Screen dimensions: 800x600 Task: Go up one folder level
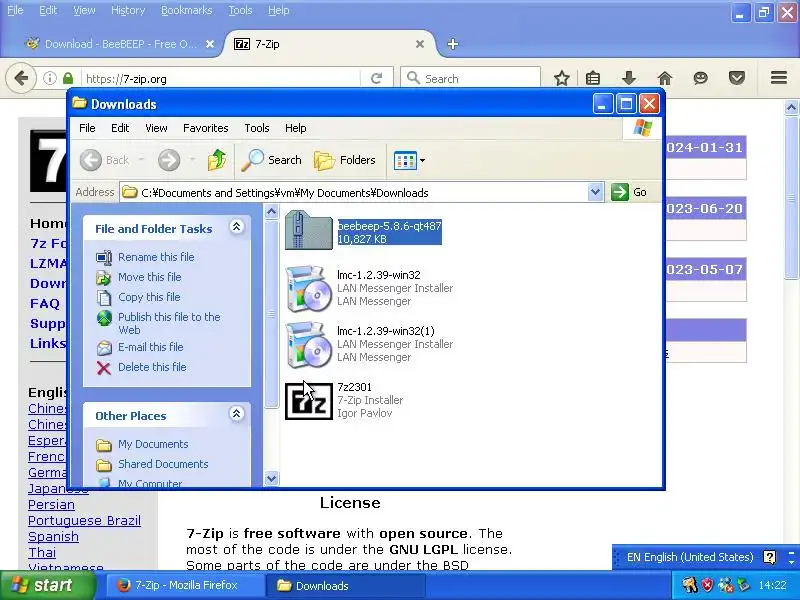[x=217, y=160]
